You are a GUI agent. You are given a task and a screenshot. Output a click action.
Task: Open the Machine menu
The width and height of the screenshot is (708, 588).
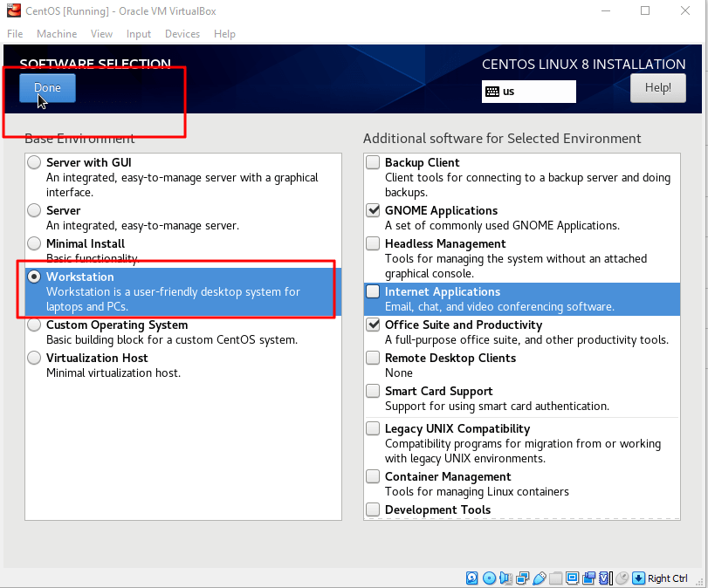(57, 34)
